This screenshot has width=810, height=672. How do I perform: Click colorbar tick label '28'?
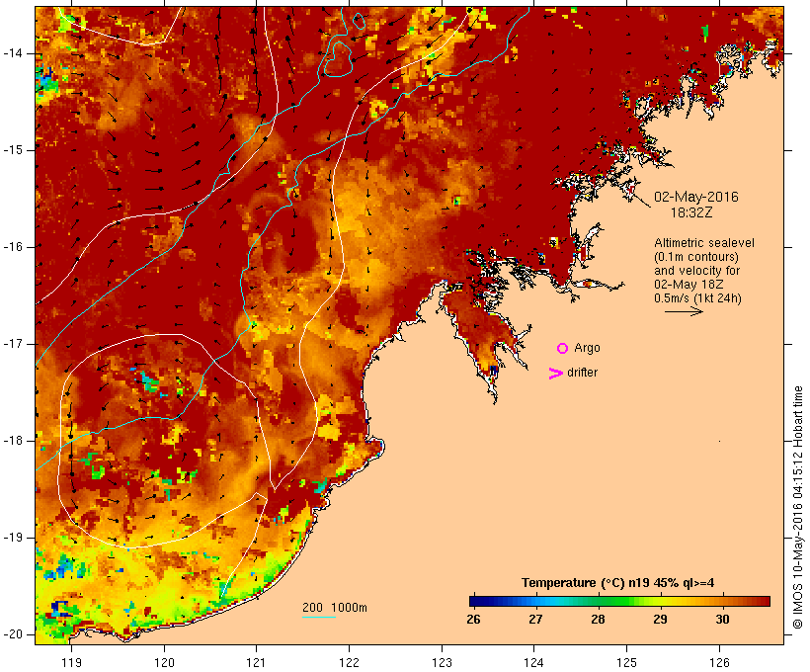(598, 620)
